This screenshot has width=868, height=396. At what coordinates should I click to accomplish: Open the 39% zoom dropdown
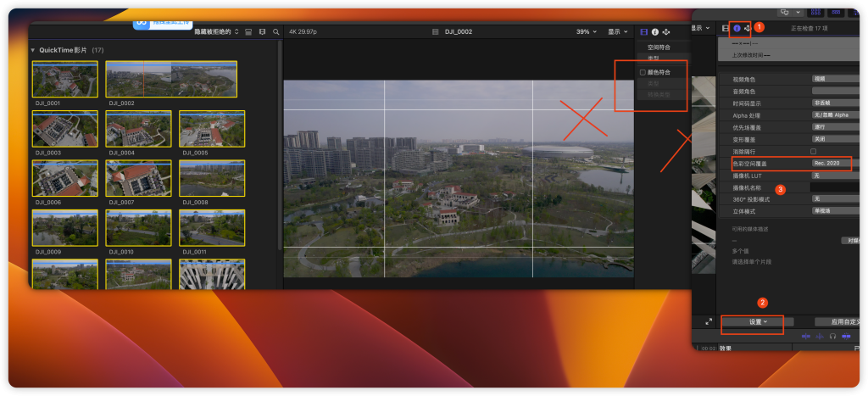point(587,32)
